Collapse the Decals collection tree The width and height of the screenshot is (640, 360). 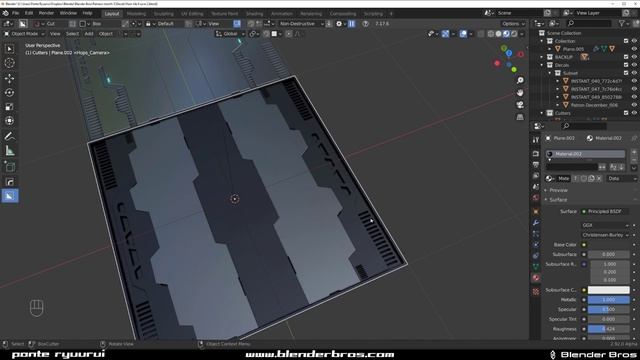click(x=542, y=65)
